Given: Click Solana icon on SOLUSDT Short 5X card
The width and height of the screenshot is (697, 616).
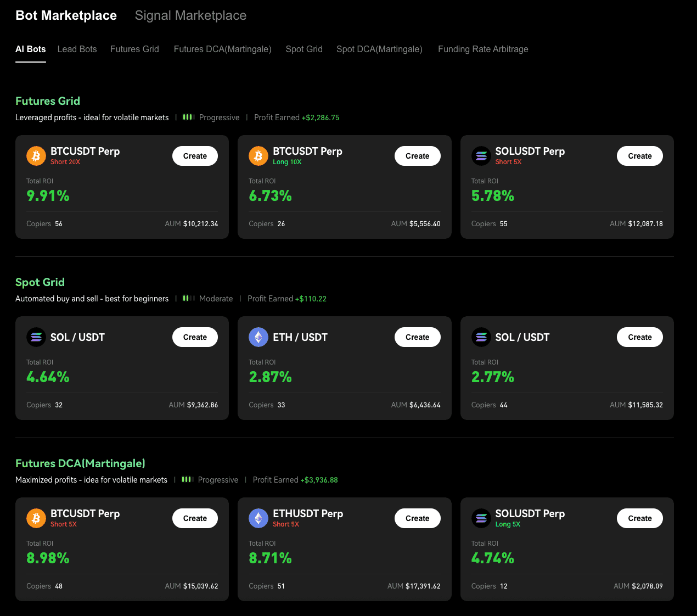Looking at the screenshot, I should click(x=481, y=156).
